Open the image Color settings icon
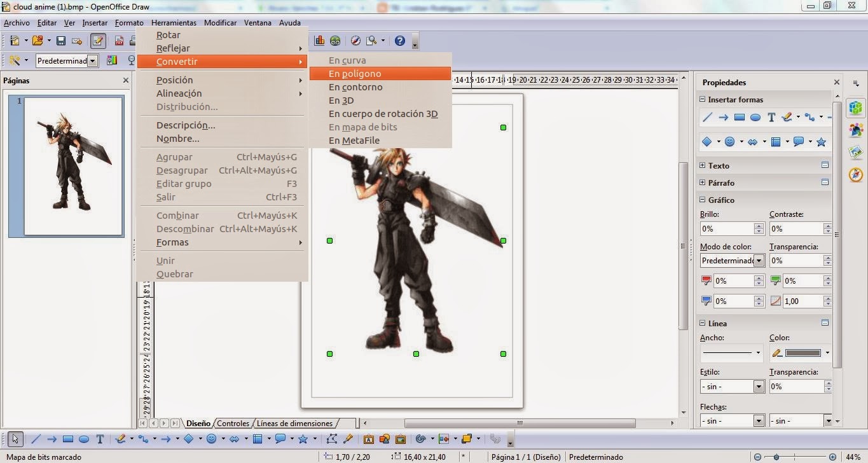The height and width of the screenshot is (463, 868). click(x=113, y=60)
